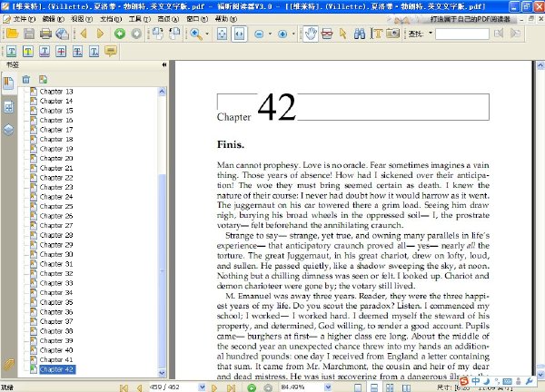Select Chapter 41 bookmark

[x=56, y=359]
